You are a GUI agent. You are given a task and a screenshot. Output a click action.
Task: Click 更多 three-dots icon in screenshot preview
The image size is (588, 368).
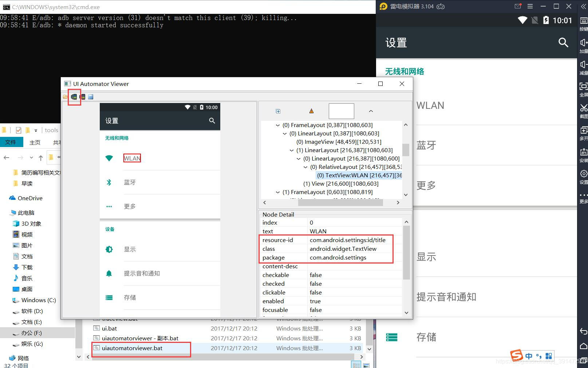click(x=109, y=206)
